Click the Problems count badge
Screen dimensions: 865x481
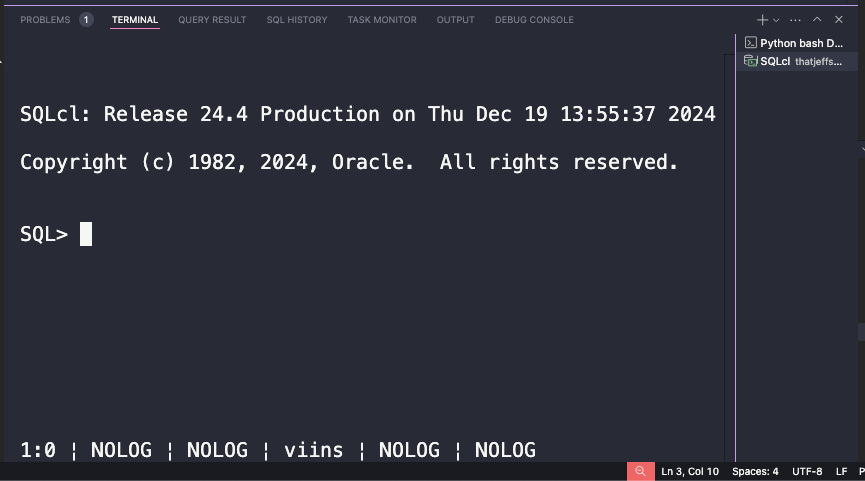pyautogui.click(x=86, y=20)
